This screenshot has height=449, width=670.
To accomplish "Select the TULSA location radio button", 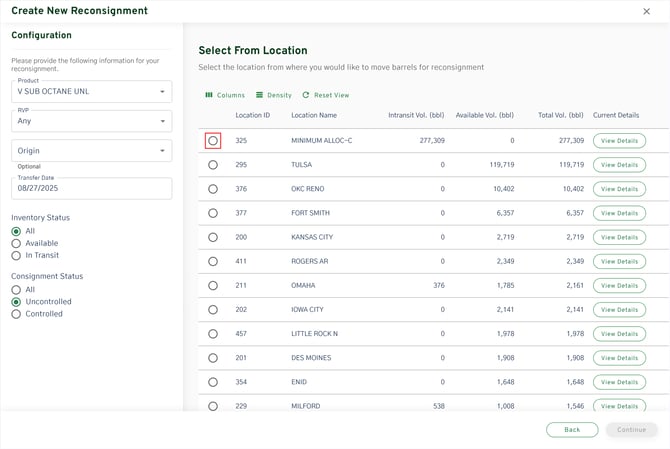I will pos(213,165).
